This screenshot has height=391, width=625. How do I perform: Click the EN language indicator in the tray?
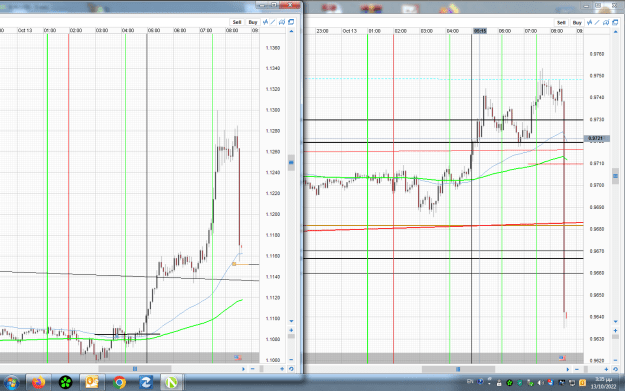pos(470,382)
